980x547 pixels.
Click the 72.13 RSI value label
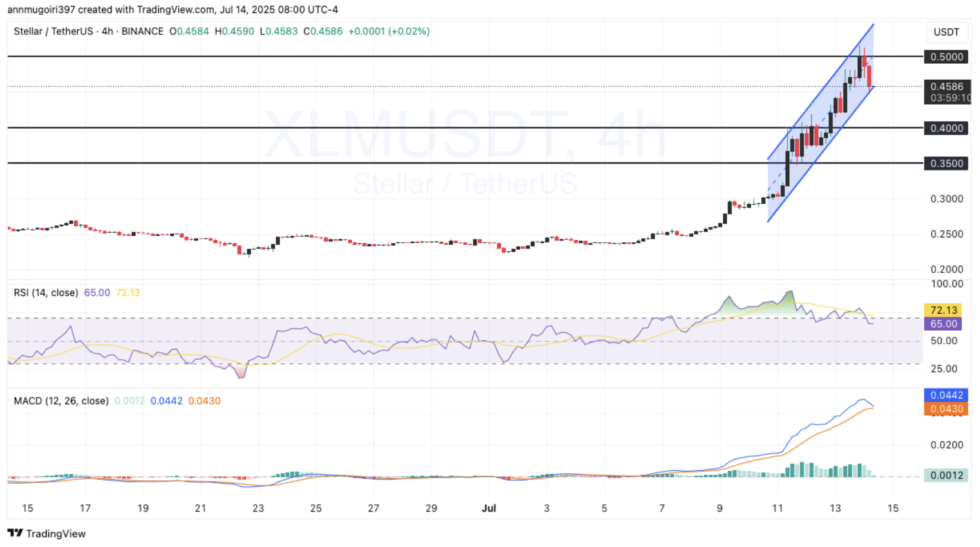pos(943,310)
